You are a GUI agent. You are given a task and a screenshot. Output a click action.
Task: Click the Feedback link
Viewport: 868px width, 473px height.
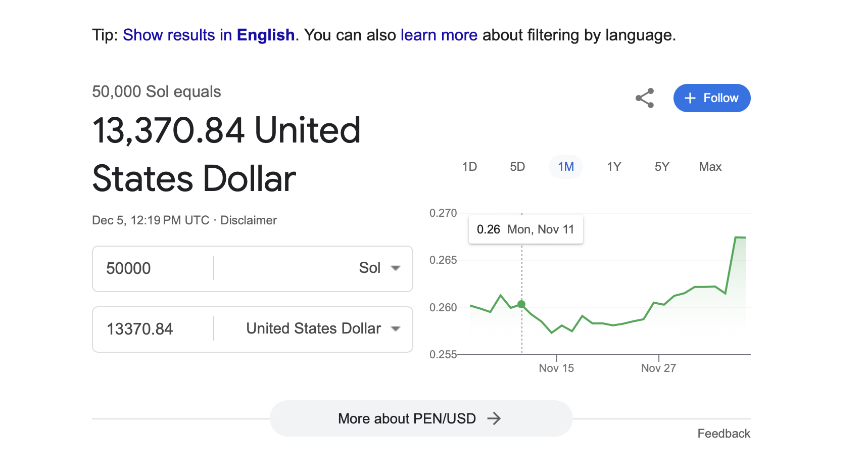724,434
